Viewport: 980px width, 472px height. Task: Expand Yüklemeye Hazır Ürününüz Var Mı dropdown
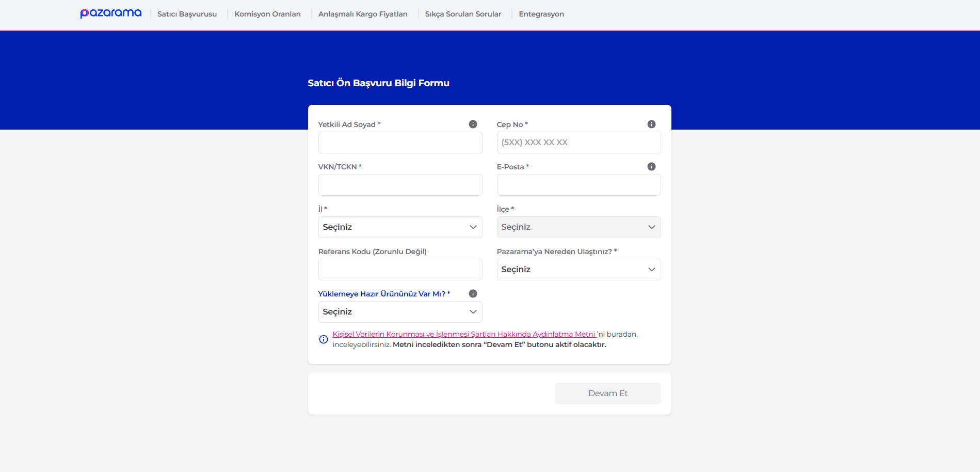click(x=400, y=312)
